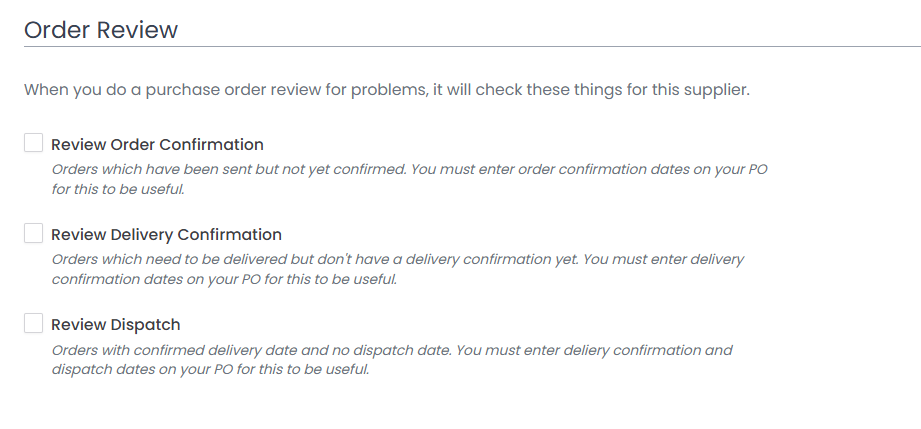
Task: Click the 'Order Review' section heading
Action: pos(101,30)
